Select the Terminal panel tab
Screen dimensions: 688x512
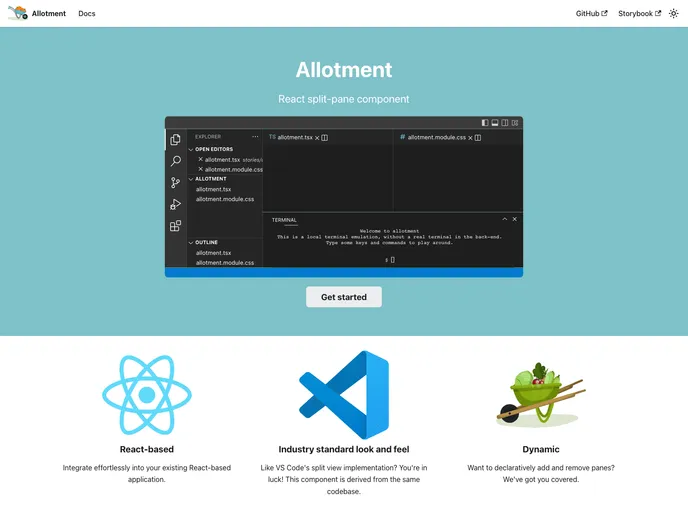pos(284,220)
